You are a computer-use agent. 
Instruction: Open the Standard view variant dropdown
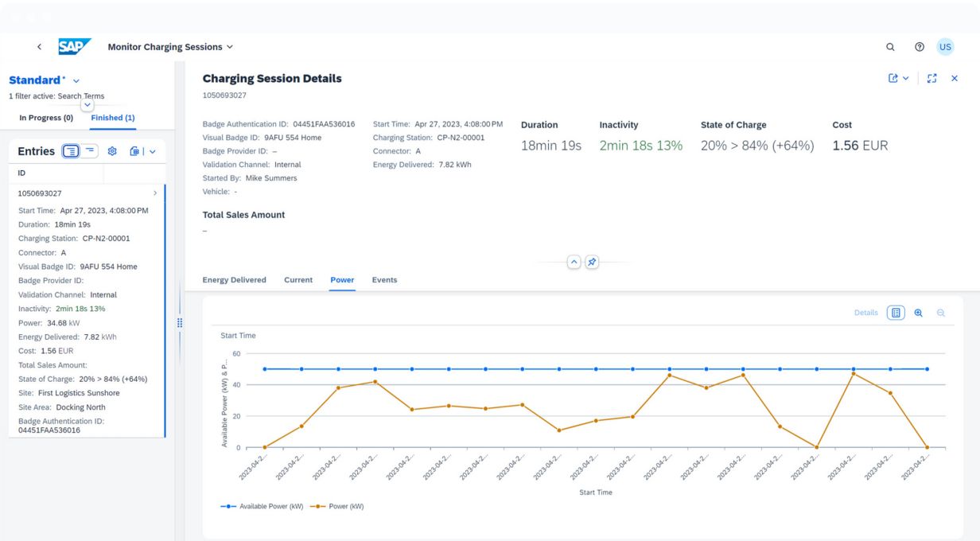pyautogui.click(x=76, y=80)
